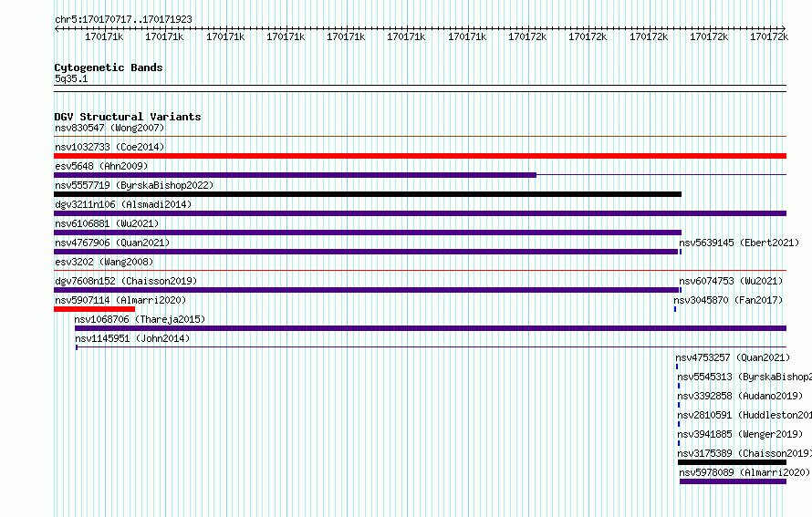This screenshot has height=517, width=812.
Task: Click the purple nsv5978089 variant bar
Action: click(x=734, y=481)
